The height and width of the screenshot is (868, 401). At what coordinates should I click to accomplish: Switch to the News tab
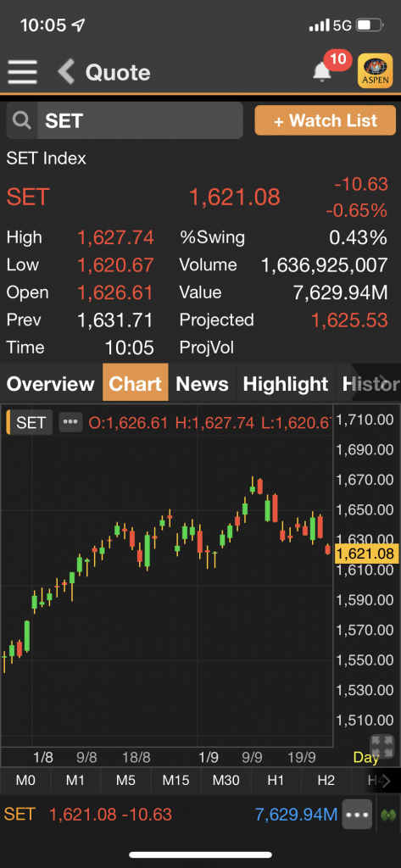[x=202, y=383]
